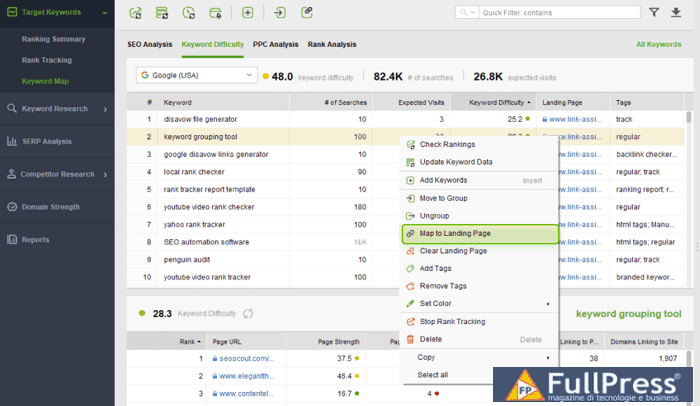
Task: Expand the Competitor Research sidebar section
Action: pos(104,174)
